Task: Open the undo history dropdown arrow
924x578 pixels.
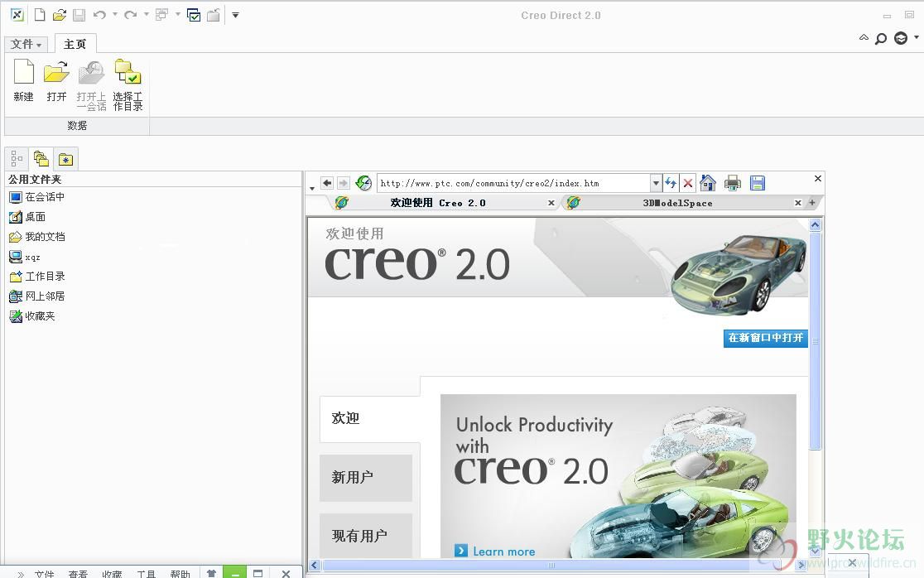Action: pyautogui.click(x=115, y=14)
